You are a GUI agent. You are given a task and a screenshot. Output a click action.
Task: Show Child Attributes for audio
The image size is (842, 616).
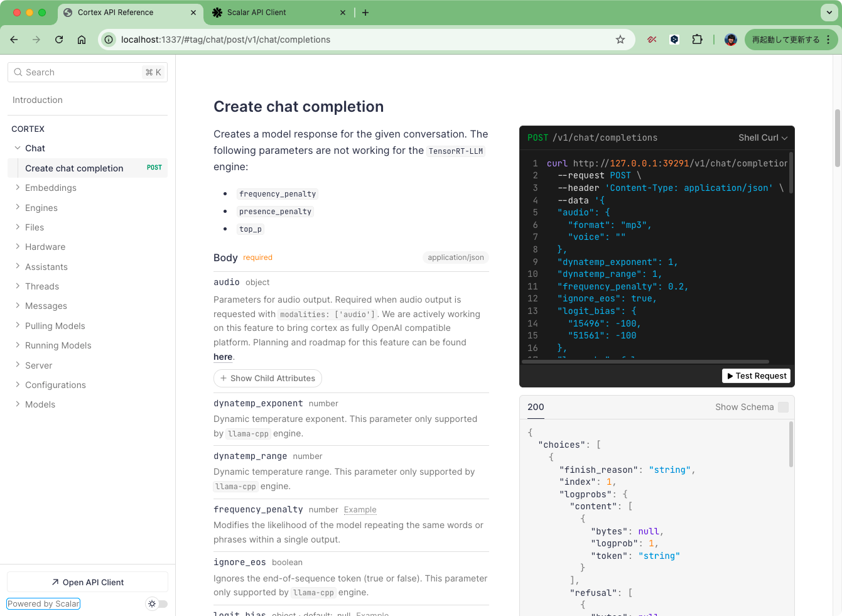click(267, 378)
